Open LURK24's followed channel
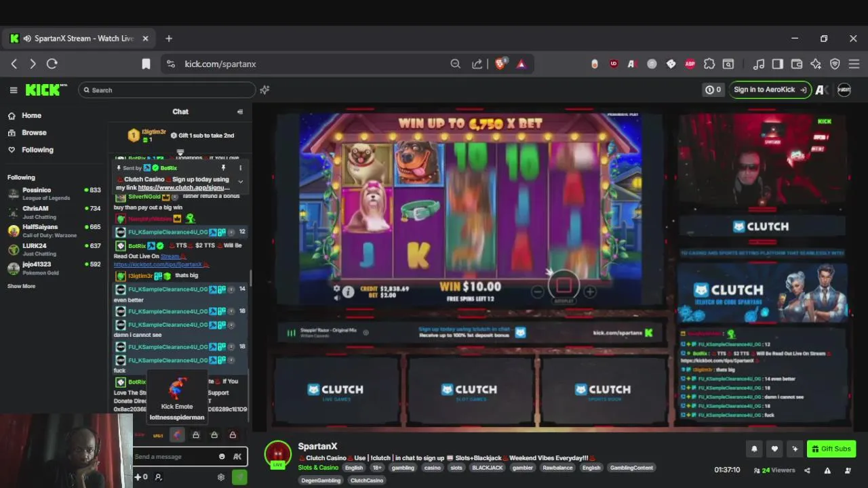 [x=53, y=249]
